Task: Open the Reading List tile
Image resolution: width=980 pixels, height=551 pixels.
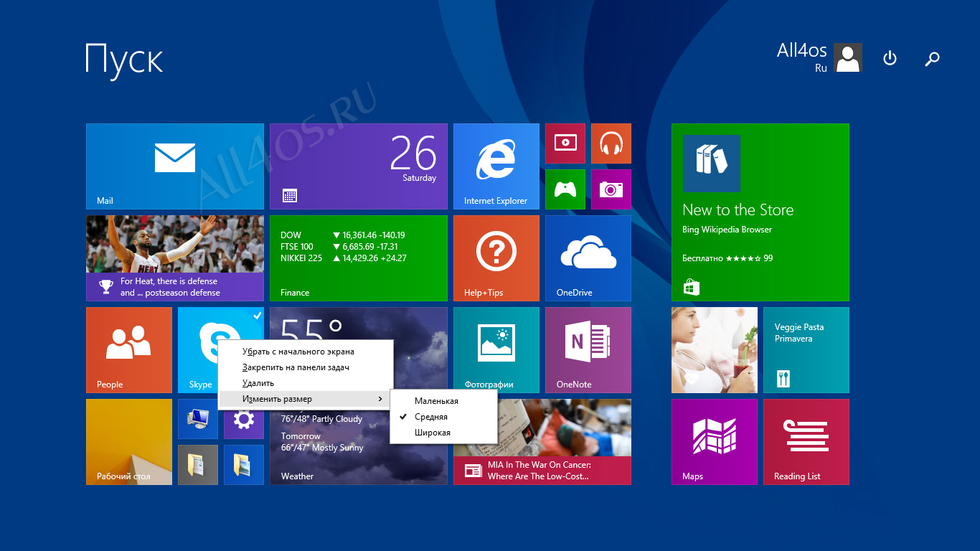Action: [806, 442]
